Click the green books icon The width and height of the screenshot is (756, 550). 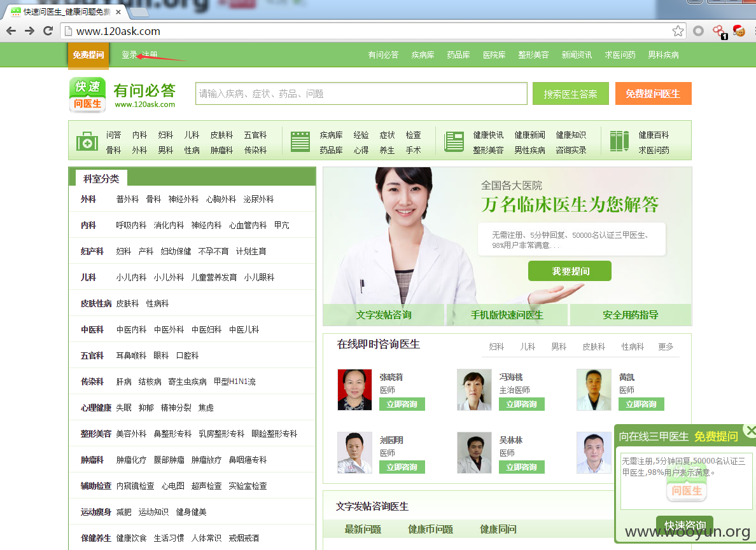coord(620,141)
